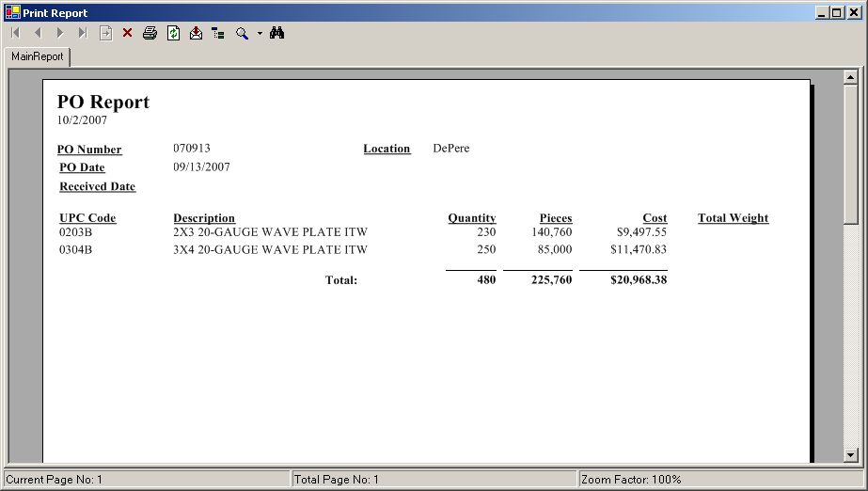The height and width of the screenshot is (491, 868).
Task: Jump to the last page of report
Action: click(x=83, y=33)
